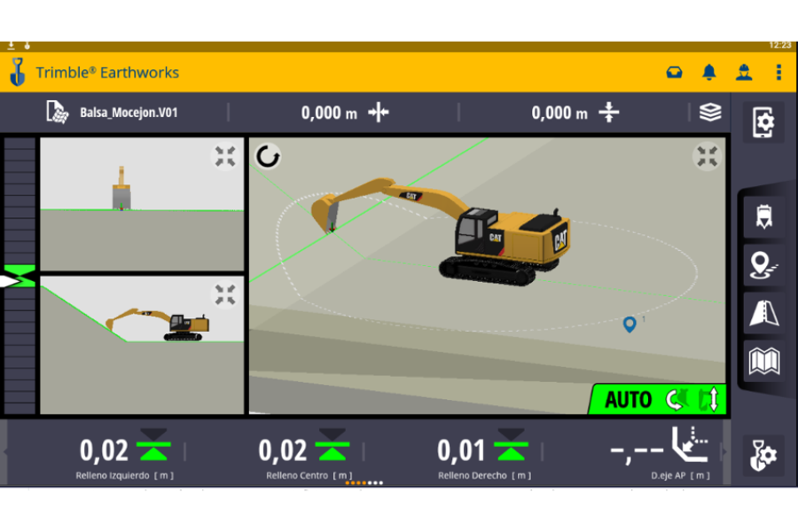Collapse the 3D view panel
Viewport: 798px width, 532px height.
pos(707,156)
